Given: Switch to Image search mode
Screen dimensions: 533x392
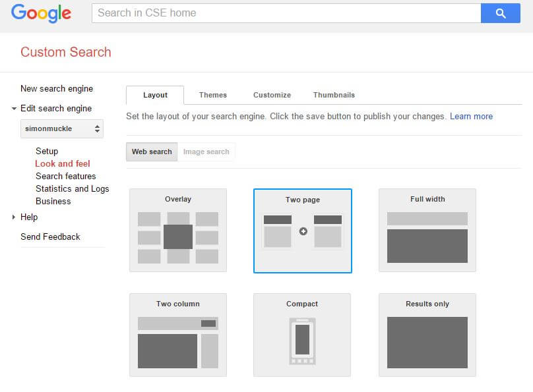Looking at the screenshot, I should [x=206, y=152].
